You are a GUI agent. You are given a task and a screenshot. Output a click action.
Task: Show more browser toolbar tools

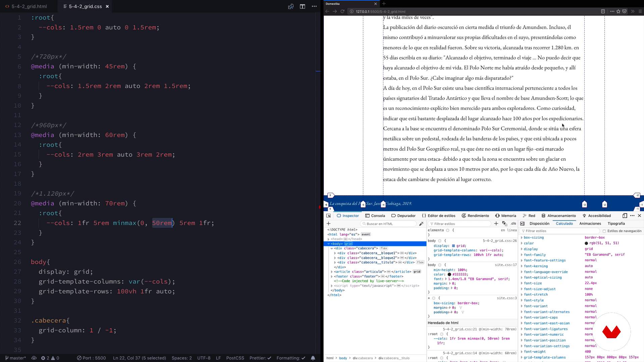coord(633,11)
